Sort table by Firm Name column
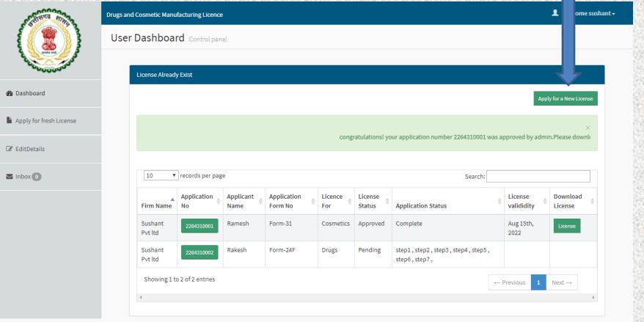The height and width of the screenshot is (322, 644). 156,201
